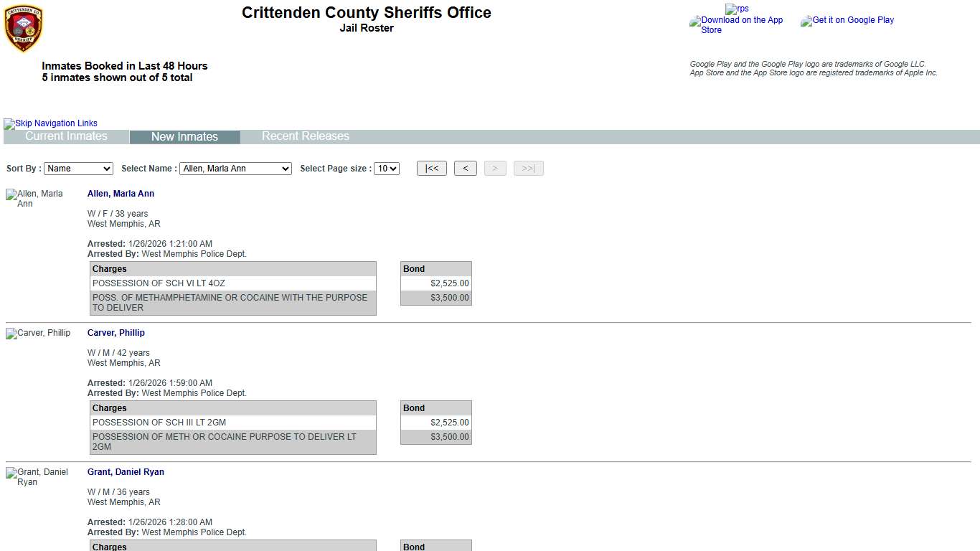Screen dimensions: 980x551
Task: Open the Carver, Phillip name link
Action: tap(116, 333)
